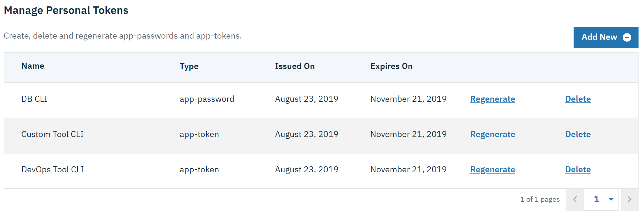Click the Issued On column header
This screenshot has height=217, width=644.
tap(295, 66)
